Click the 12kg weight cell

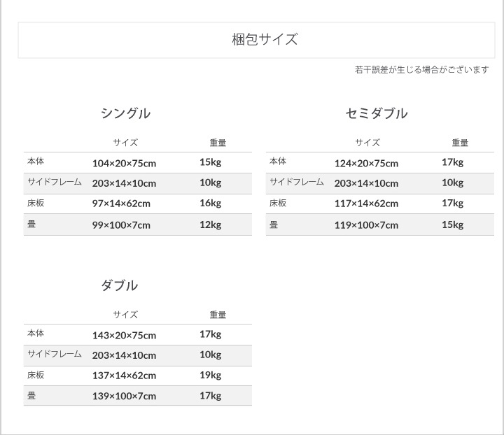[x=210, y=224]
